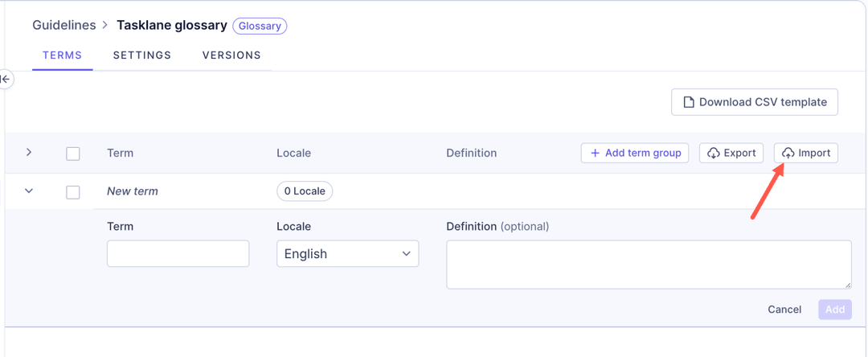Click the 0 Locale badge

click(305, 191)
